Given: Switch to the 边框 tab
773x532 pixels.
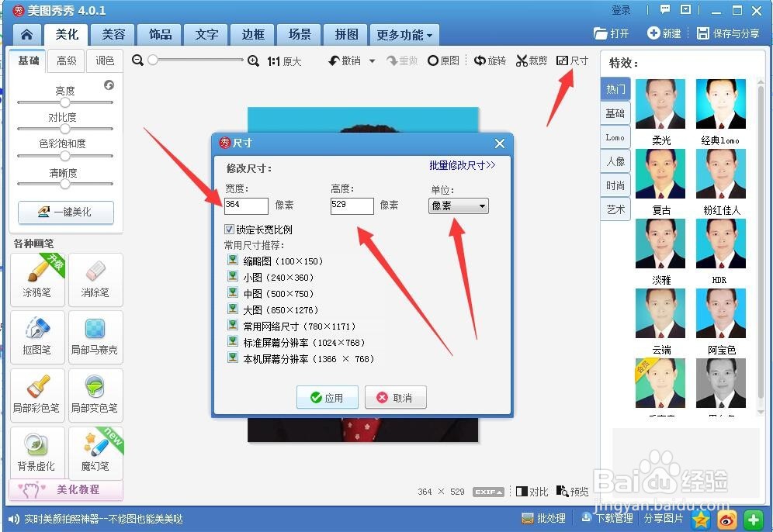Looking at the screenshot, I should click(x=253, y=34).
